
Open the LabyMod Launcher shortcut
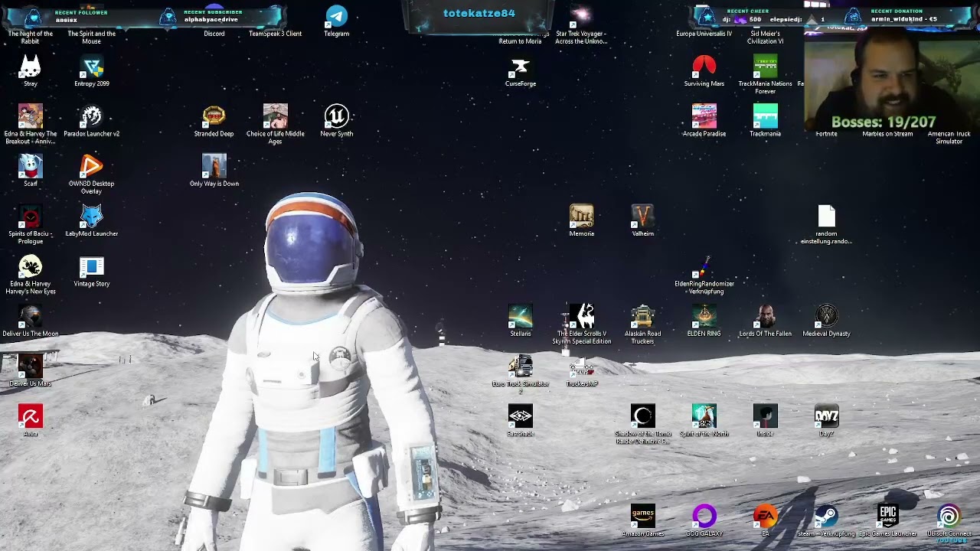(x=92, y=217)
